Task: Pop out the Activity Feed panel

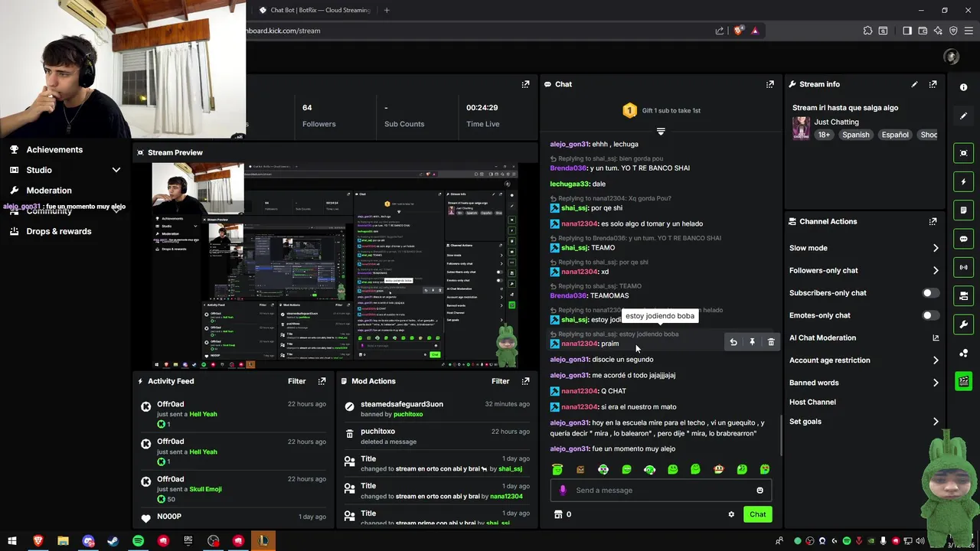Action: (322, 381)
